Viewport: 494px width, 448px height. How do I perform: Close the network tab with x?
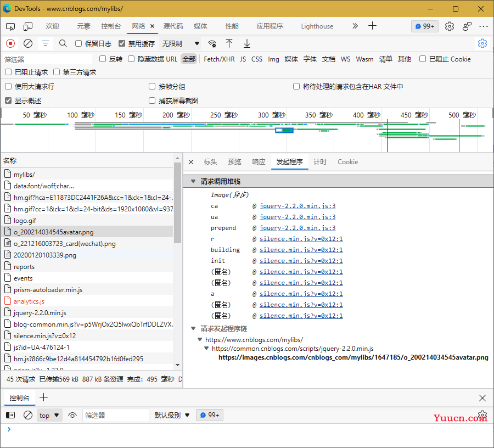(153, 26)
